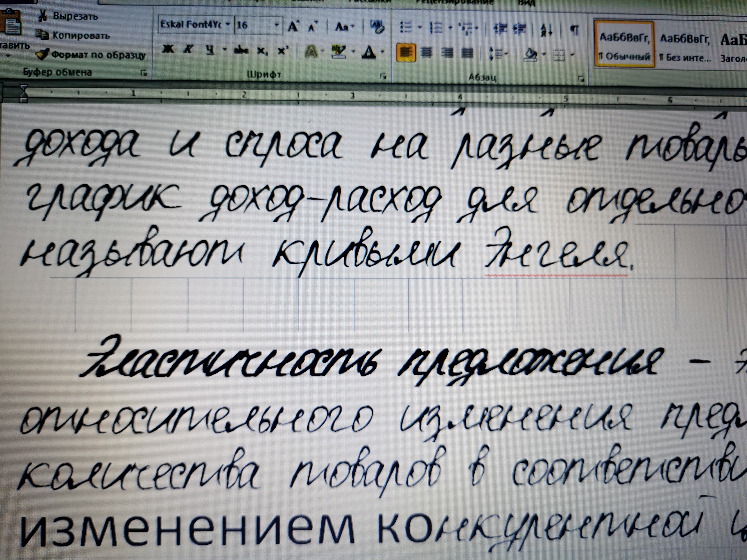Select align text right
The height and width of the screenshot is (560, 747).
(x=447, y=53)
